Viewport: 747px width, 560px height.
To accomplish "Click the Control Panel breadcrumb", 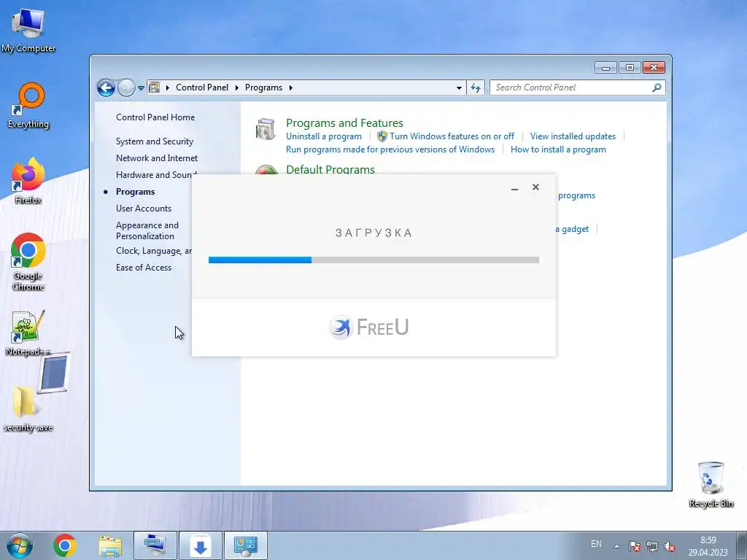I will (202, 87).
